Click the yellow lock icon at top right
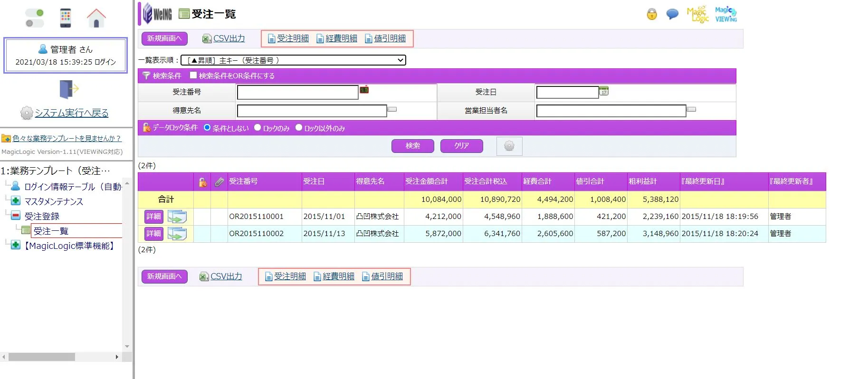The height and width of the screenshot is (379, 868). click(652, 14)
